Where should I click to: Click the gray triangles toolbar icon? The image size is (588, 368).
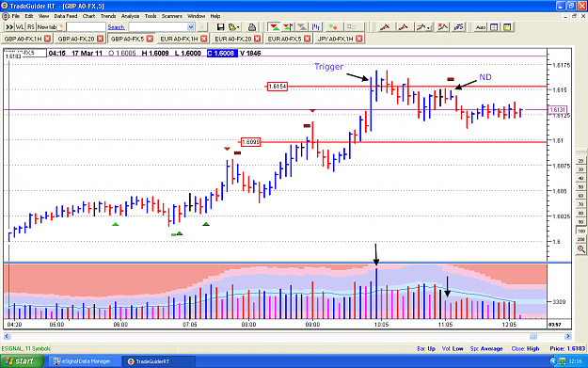(301, 27)
